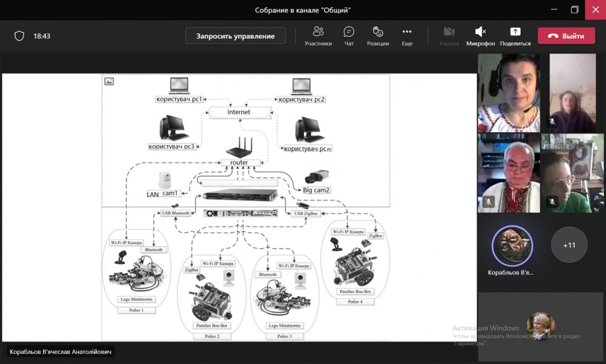The height and width of the screenshot is (364, 606).
Task: Click the woman with headset video tile
Action: pos(509,93)
